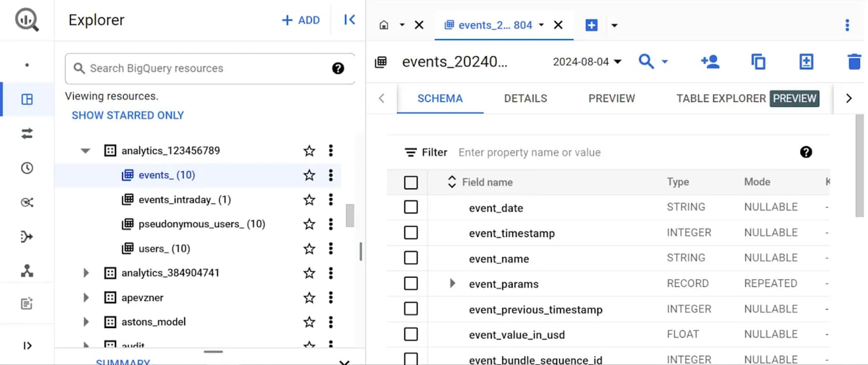Star the events_intraday_ (1) table
Image resolution: width=868 pixels, height=365 pixels.
[x=309, y=200]
